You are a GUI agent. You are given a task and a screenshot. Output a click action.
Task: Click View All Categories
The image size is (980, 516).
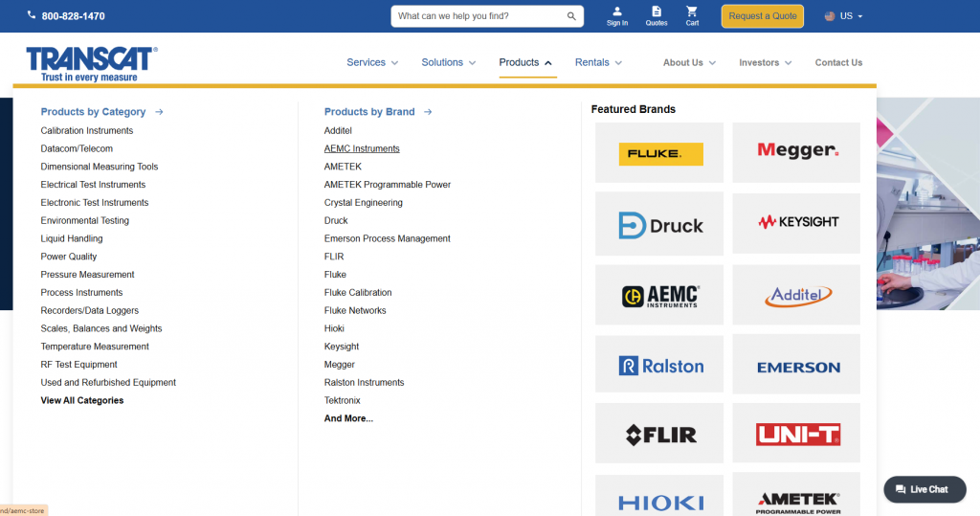(82, 400)
